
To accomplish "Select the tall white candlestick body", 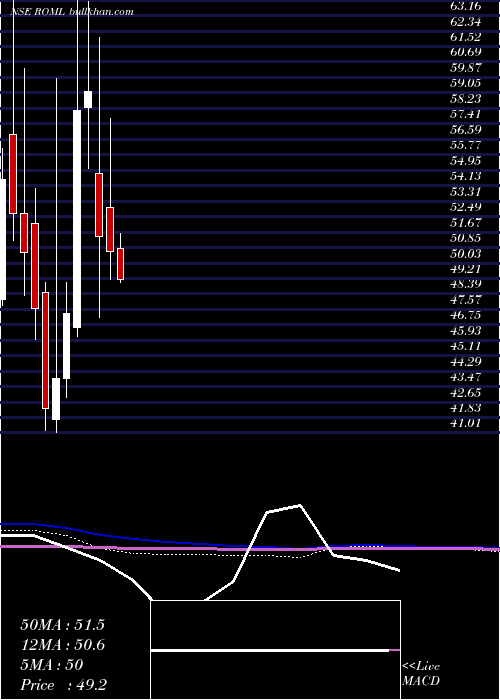I will [77, 219].
